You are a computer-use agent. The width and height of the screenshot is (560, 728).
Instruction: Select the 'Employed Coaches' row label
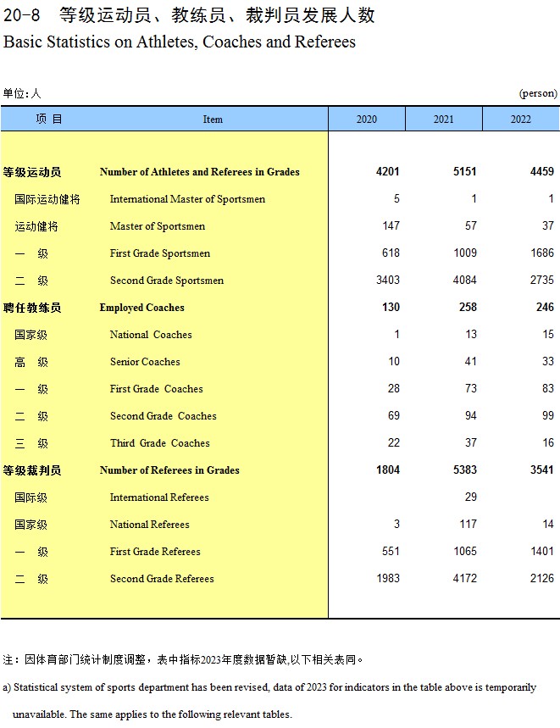(142, 308)
